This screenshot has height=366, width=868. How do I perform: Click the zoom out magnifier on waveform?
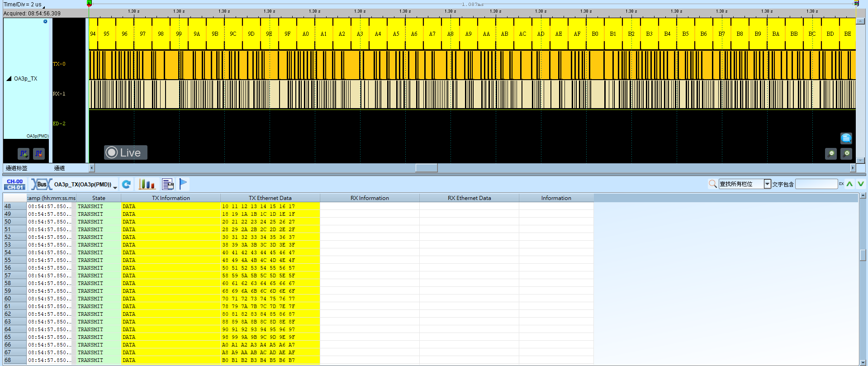pyautogui.click(x=831, y=154)
